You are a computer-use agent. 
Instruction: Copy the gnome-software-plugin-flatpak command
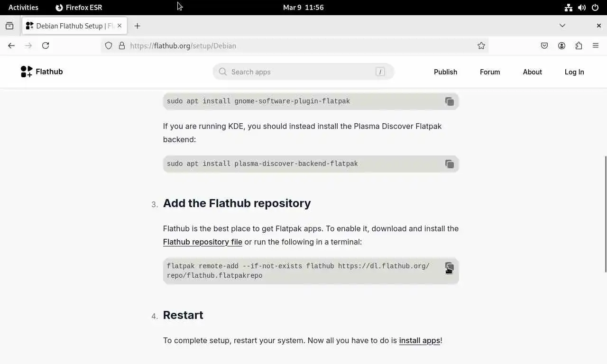tap(449, 101)
